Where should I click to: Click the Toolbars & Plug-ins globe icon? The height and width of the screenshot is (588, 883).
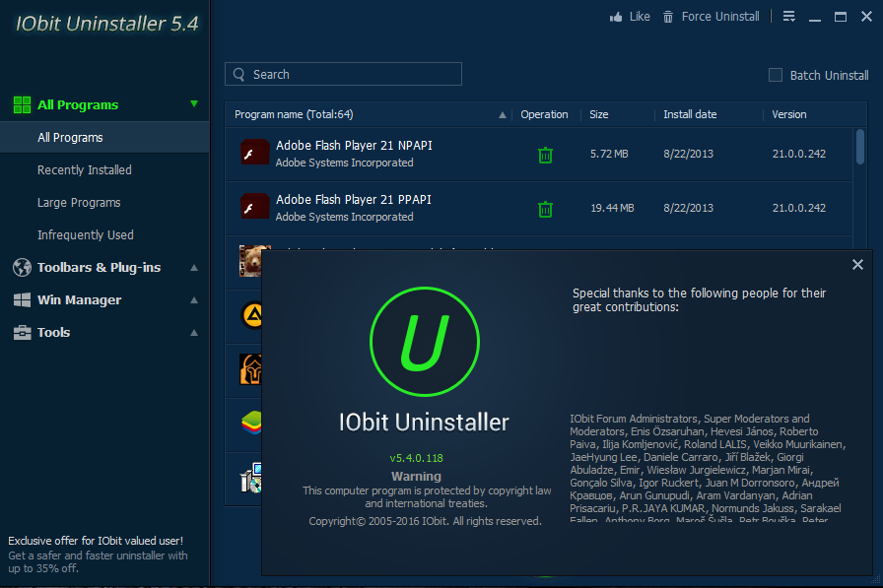[x=22, y=267]
